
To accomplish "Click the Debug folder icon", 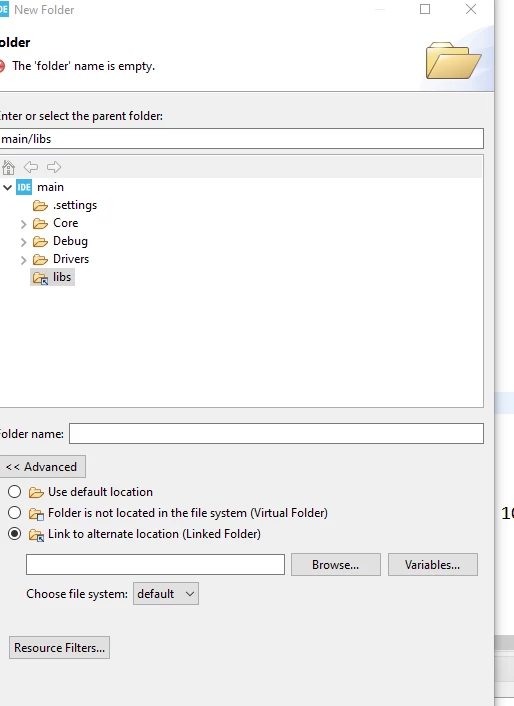I will 40,241.
